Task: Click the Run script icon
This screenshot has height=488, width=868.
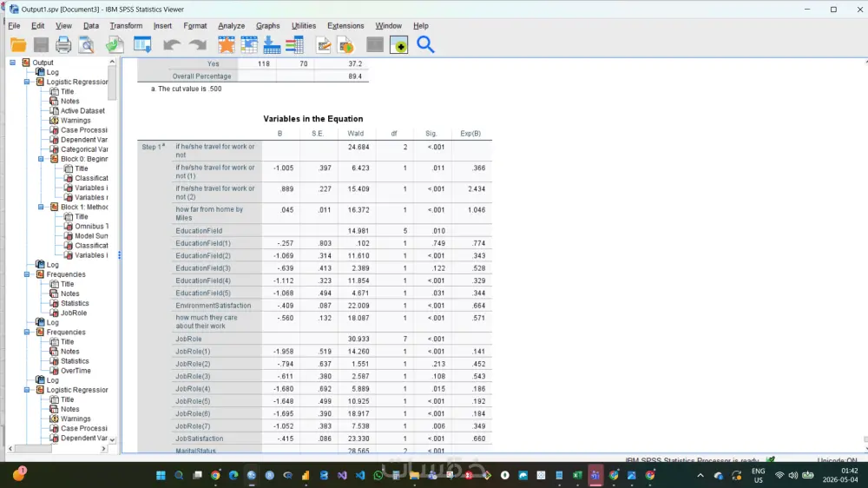Action: (346, 45)
